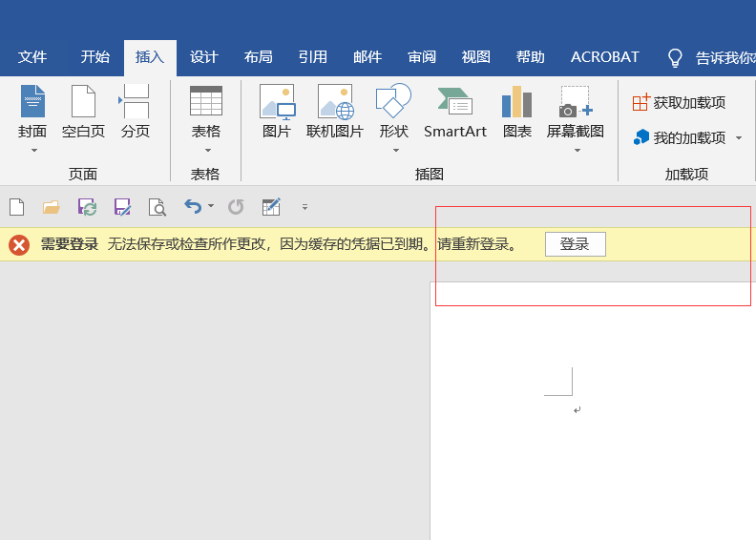Click the open folder icon in quick toolbar
Image resolution: width=756 pixels, height=540 pixels.
click(x=52, y=207)
